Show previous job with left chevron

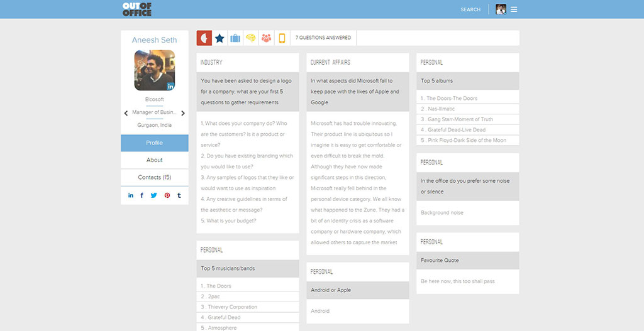[126, 113]
